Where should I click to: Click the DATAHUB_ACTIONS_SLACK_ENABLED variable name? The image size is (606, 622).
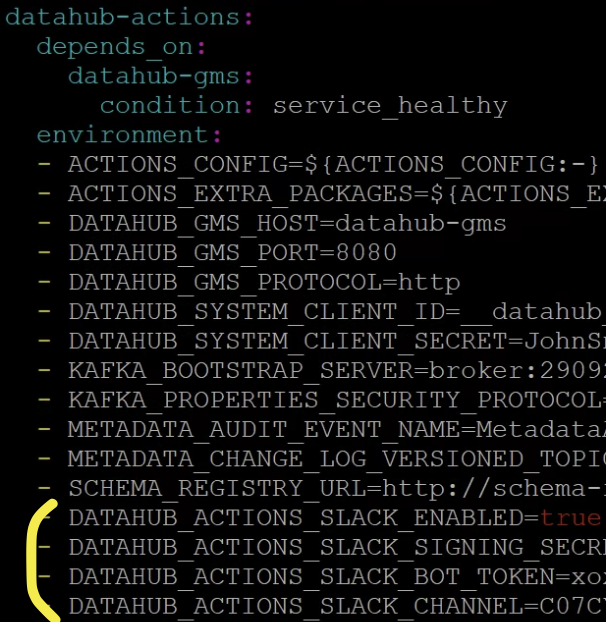click(296, 518)
